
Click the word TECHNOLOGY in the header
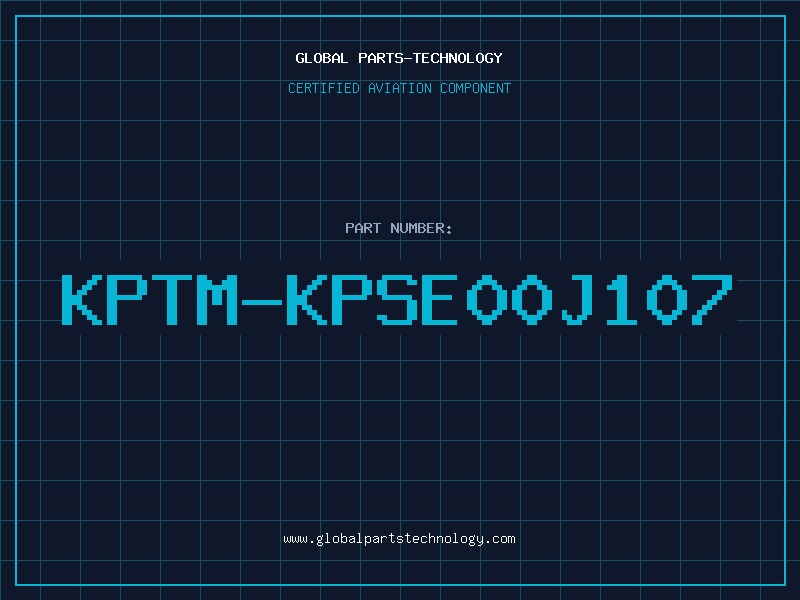[x=458, y=58]
